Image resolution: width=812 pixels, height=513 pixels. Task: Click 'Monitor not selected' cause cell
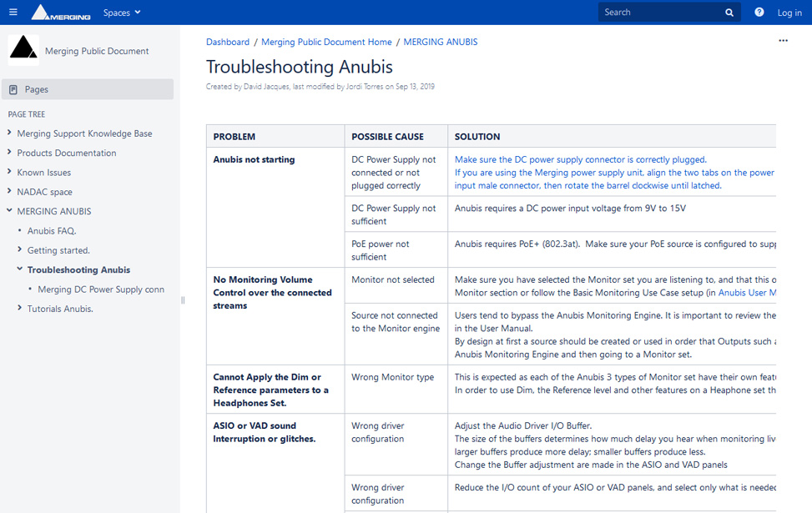tap(396, 285)
